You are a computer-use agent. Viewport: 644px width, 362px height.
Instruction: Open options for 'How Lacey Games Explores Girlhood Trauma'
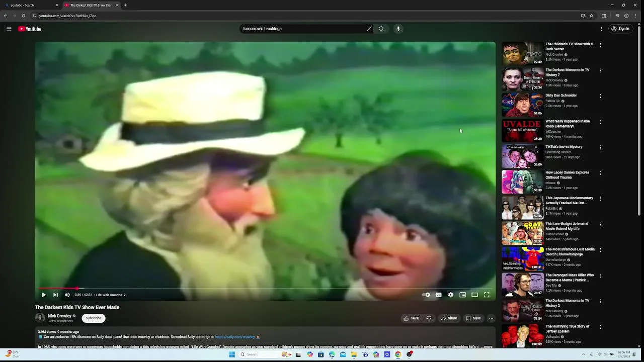pyautogui.click(x=600, y=173)
